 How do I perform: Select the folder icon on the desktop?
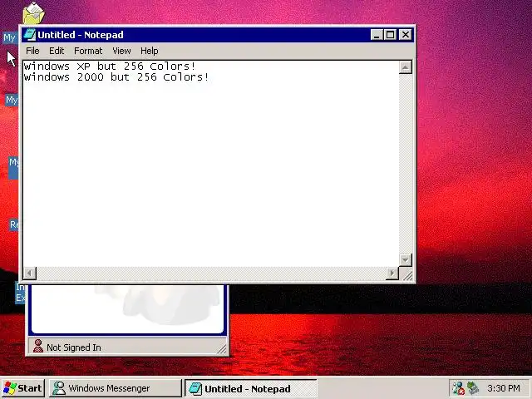33,13
